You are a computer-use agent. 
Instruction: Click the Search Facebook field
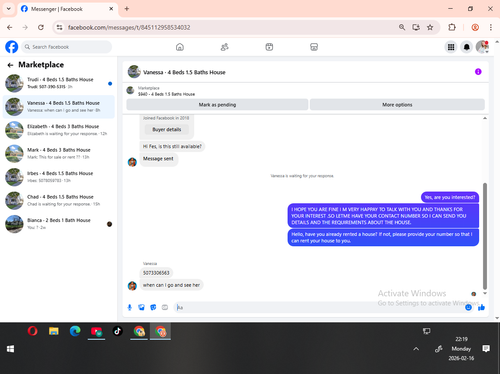67,47
